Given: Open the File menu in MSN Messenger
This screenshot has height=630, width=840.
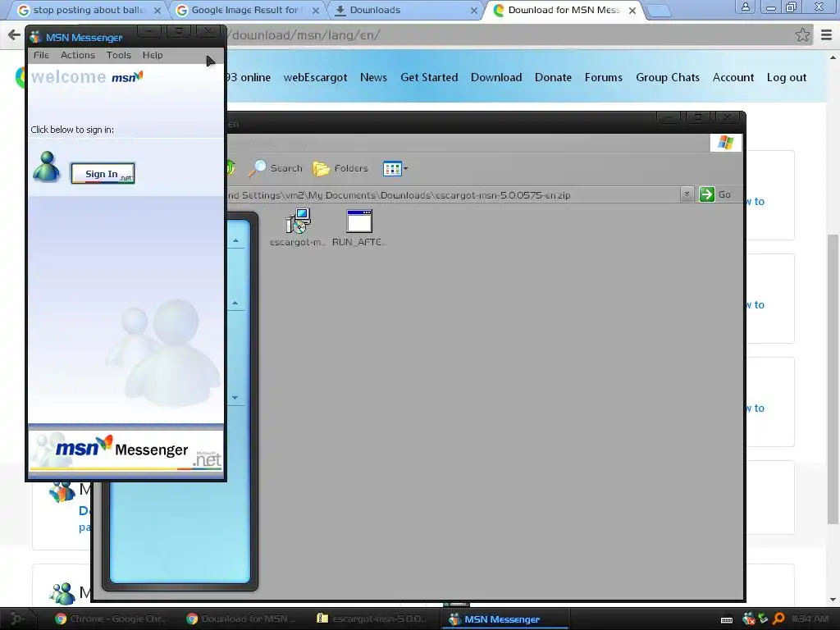Looking at the screenshot, I should (41, 55).
